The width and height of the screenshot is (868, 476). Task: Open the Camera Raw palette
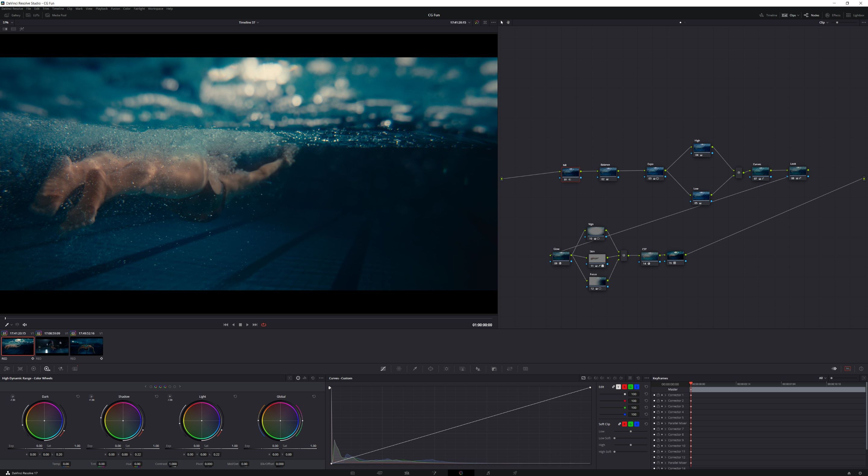[x=6, y=369]
